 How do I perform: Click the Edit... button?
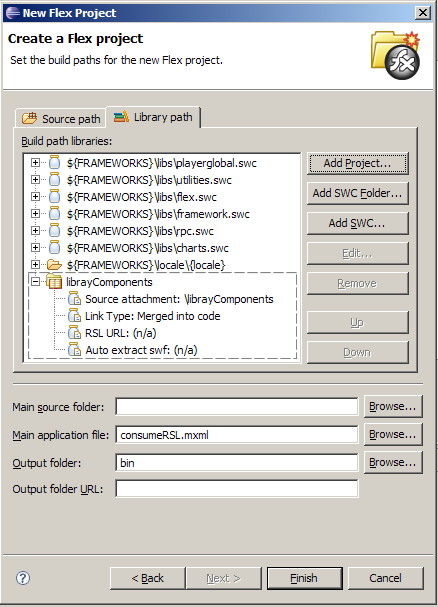(x=357, y=254)
